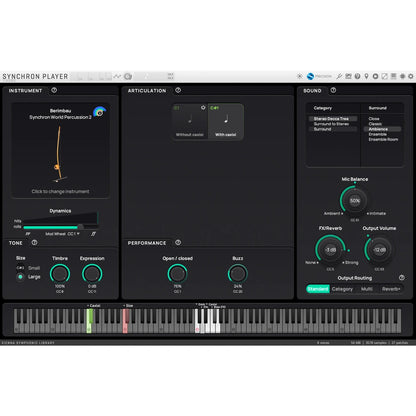Switch output routing to Category

342,289
